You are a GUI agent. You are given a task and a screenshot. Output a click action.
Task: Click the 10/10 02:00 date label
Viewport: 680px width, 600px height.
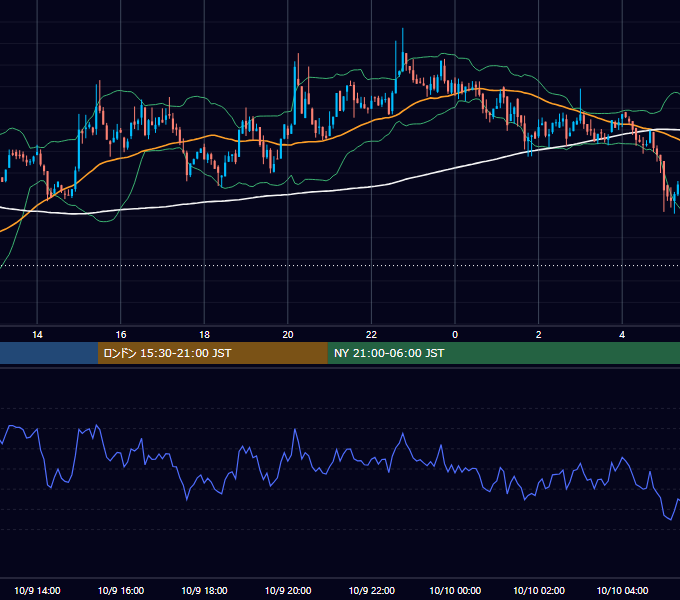tap(539, 590)
